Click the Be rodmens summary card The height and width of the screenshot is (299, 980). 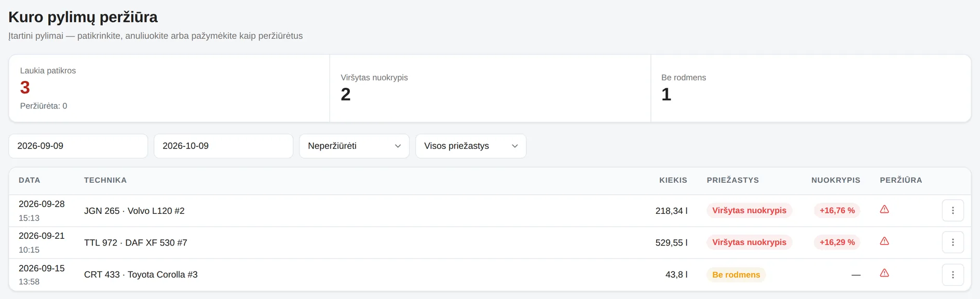point(811,88)
